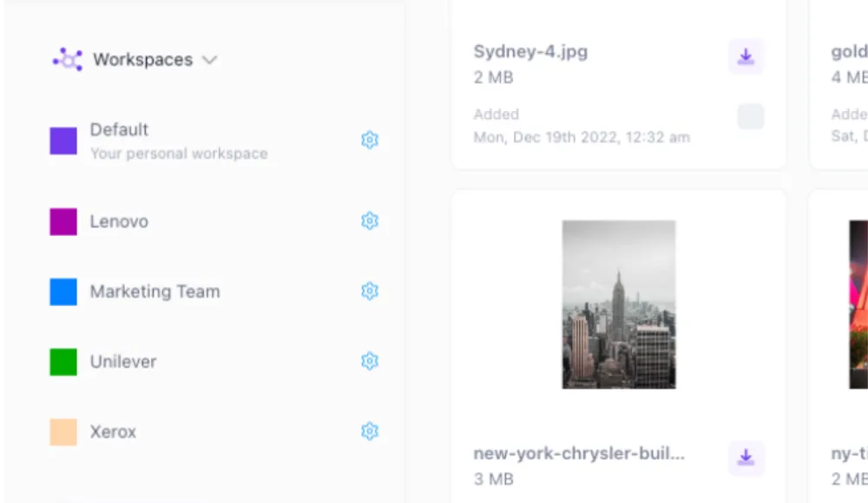Expand the Workspaces dropdown chevron
This screenshot has height=503, width=868.
click(209, 60)
